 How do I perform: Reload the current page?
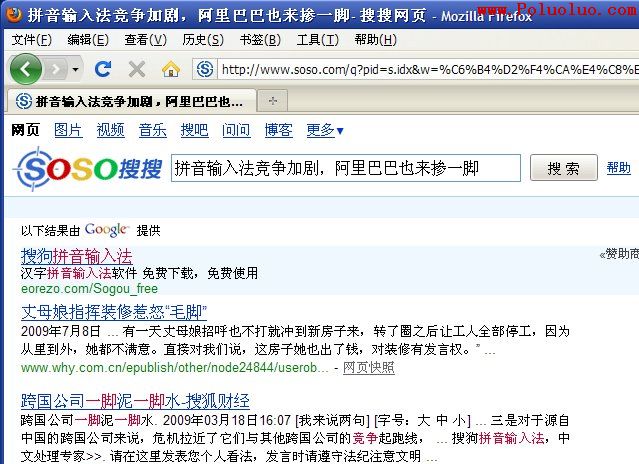click(102, 69)
